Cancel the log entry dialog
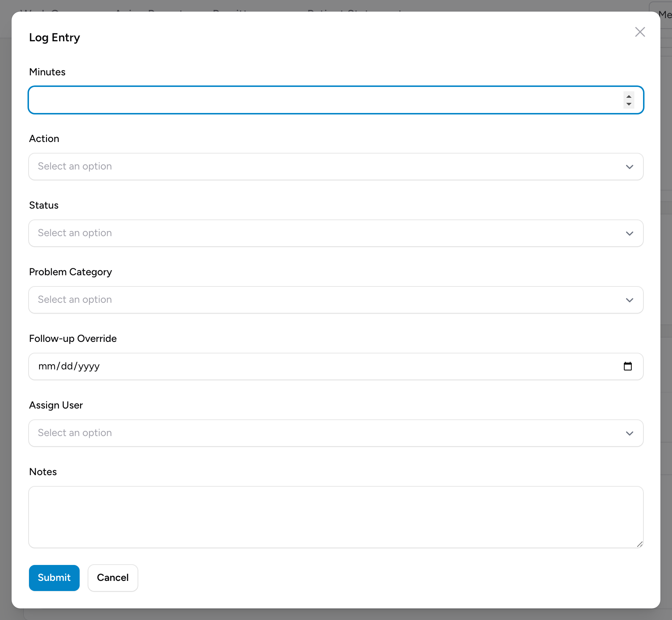Viewport: 672px width, 620px height. [x=113, y=578]
